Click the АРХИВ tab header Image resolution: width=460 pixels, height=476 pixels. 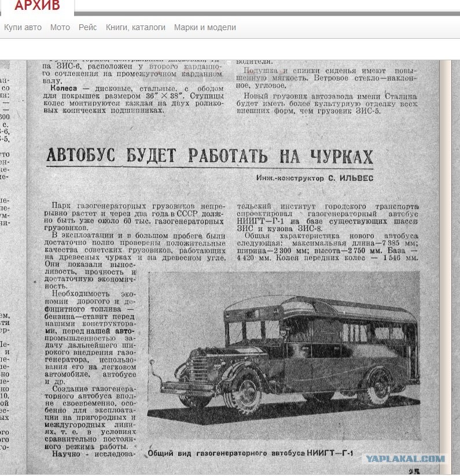tap(38, 5)
